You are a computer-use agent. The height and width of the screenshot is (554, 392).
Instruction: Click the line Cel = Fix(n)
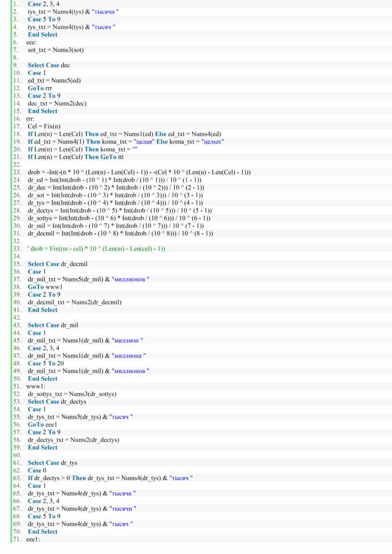pyautogui.click(x=44, y=126)
